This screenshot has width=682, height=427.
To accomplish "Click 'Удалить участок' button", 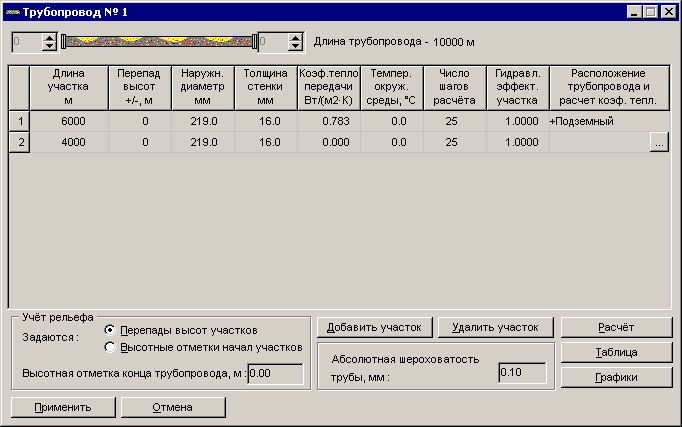I will [495, 327].
